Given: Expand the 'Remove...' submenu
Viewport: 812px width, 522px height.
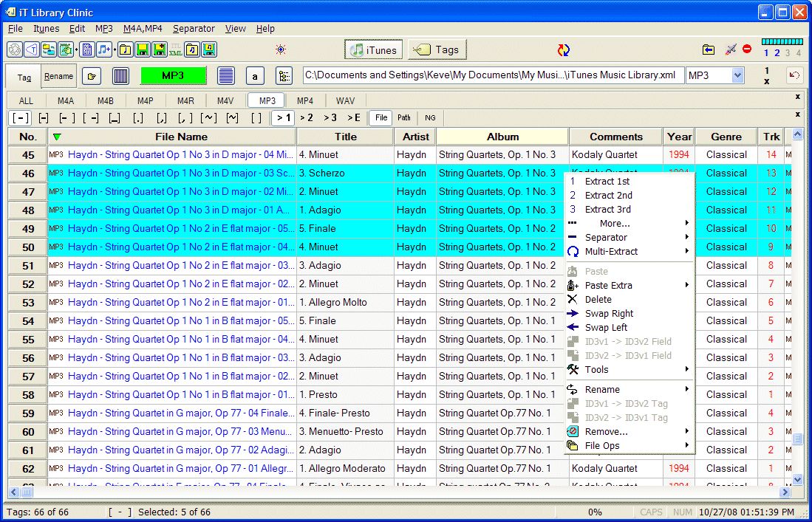Looking at the screenshot, I should click(630, 431).
